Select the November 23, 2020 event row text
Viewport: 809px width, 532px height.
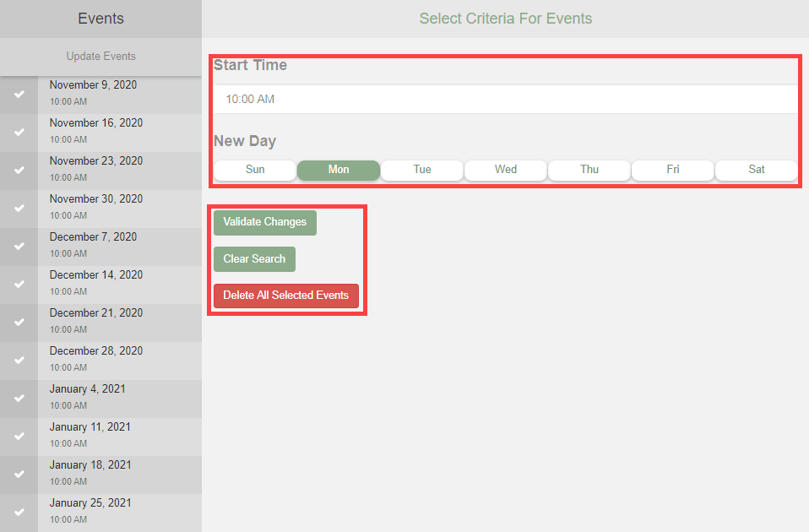point(96,161)
